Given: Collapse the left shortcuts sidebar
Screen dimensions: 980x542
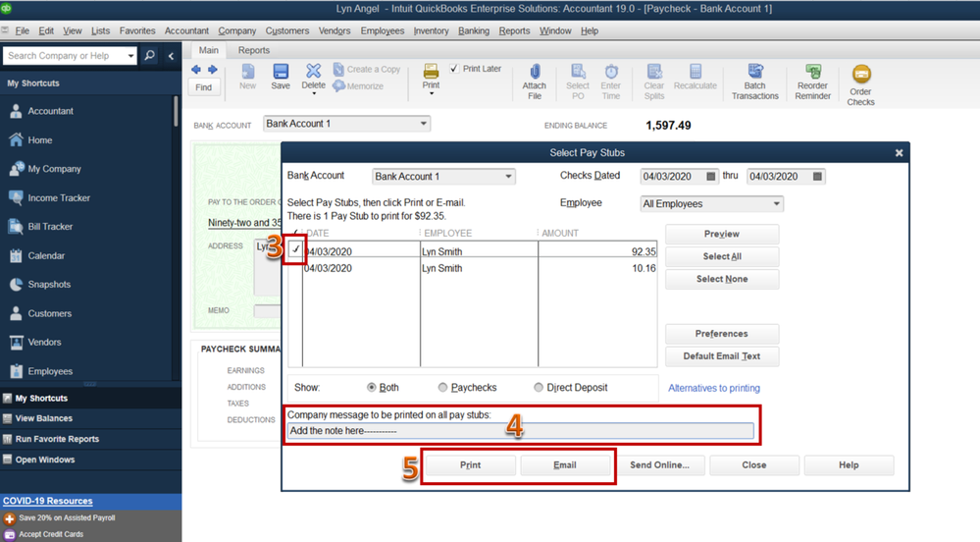Looking at the screenshot, I should point(171,56).
